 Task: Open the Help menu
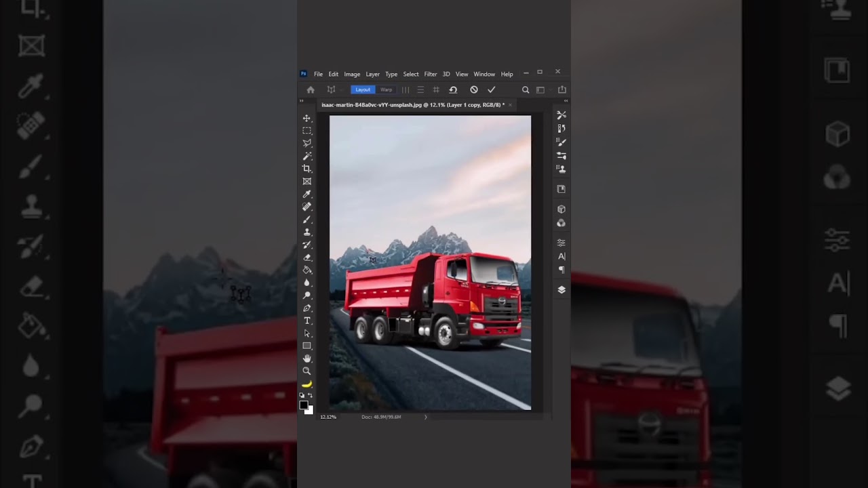507,74
